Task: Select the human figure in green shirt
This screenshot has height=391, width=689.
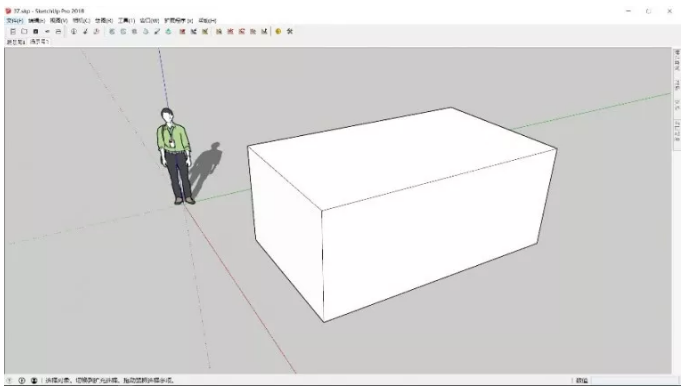Action: point(175,156)
